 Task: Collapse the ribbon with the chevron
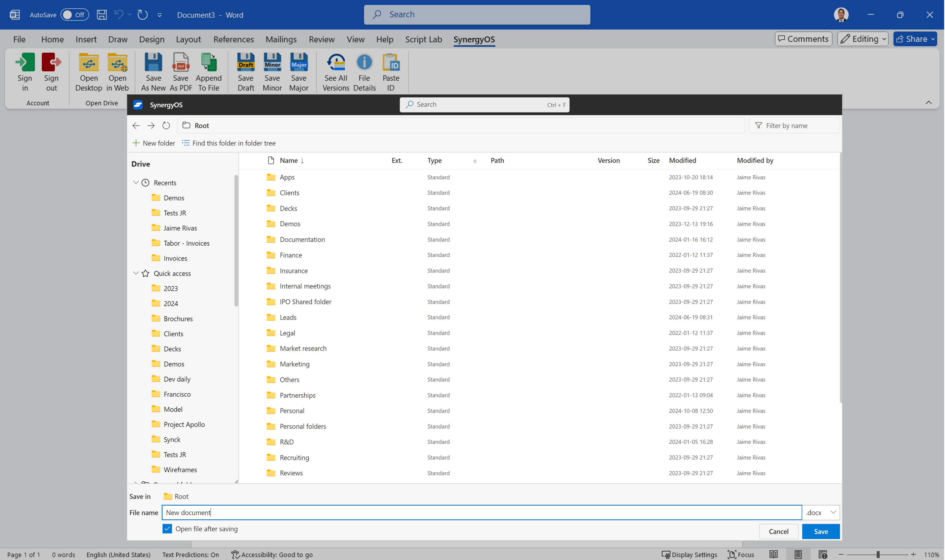929,103
